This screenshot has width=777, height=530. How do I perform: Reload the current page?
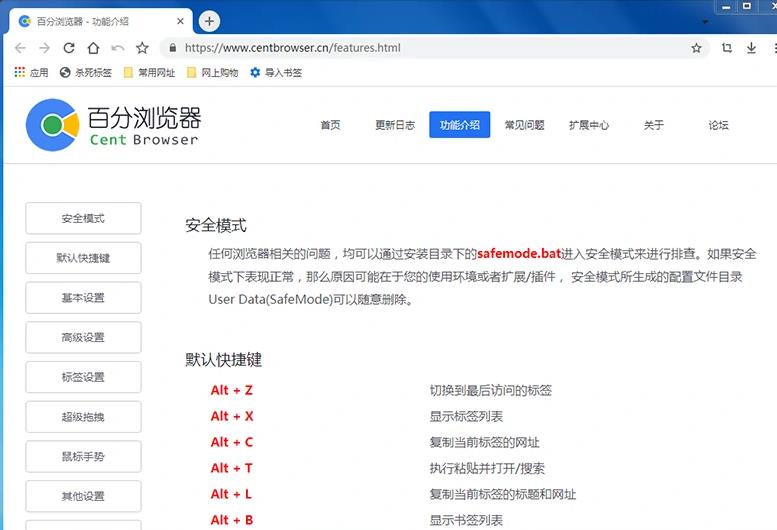[x=69, y=48]
